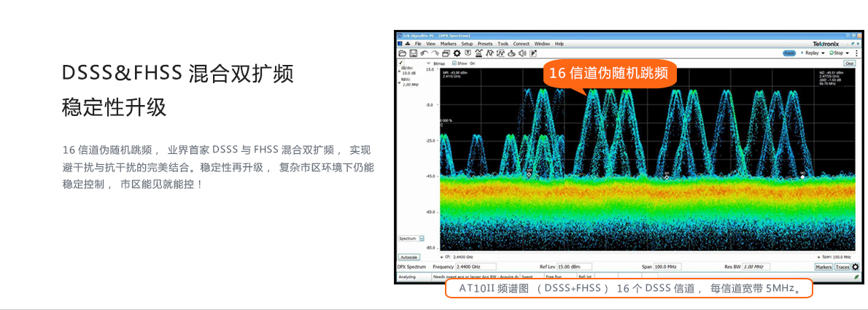Open the Replay dropdown arrow
868x310 pixels.
click(823, 53)
